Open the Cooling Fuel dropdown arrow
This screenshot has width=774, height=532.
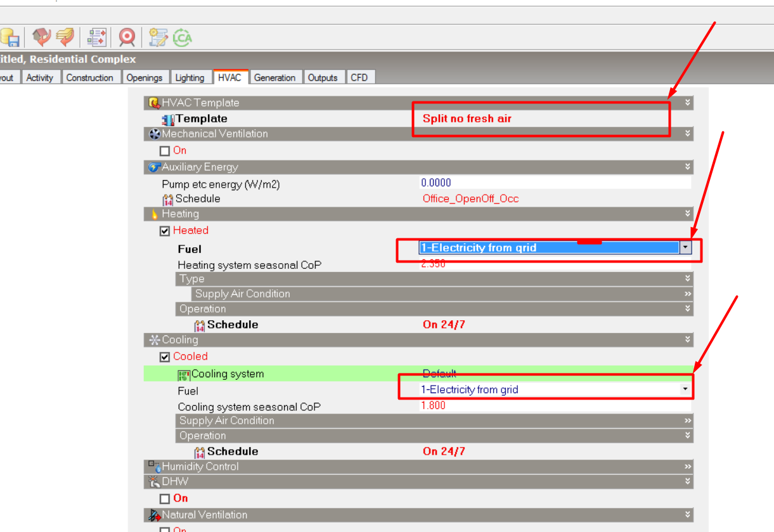point(685,389)
